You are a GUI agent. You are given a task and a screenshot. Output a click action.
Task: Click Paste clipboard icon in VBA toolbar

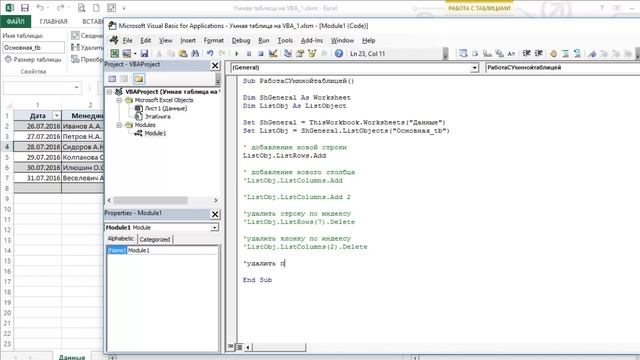point(183,53)
